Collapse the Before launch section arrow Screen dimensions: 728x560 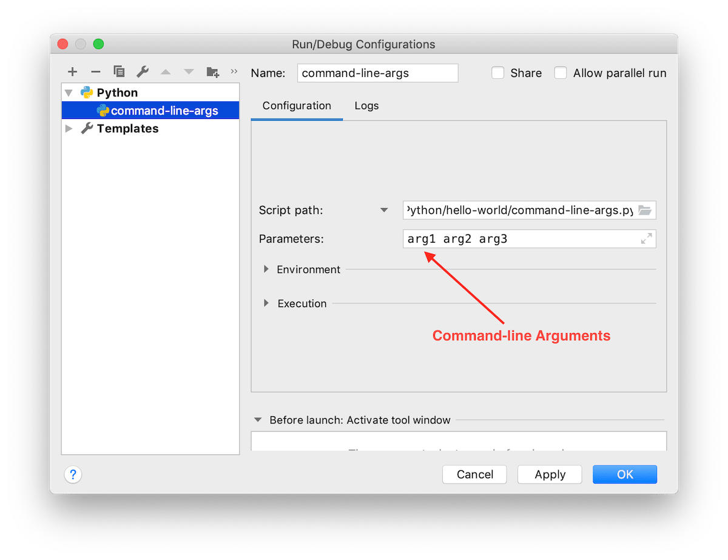point(257,419)
